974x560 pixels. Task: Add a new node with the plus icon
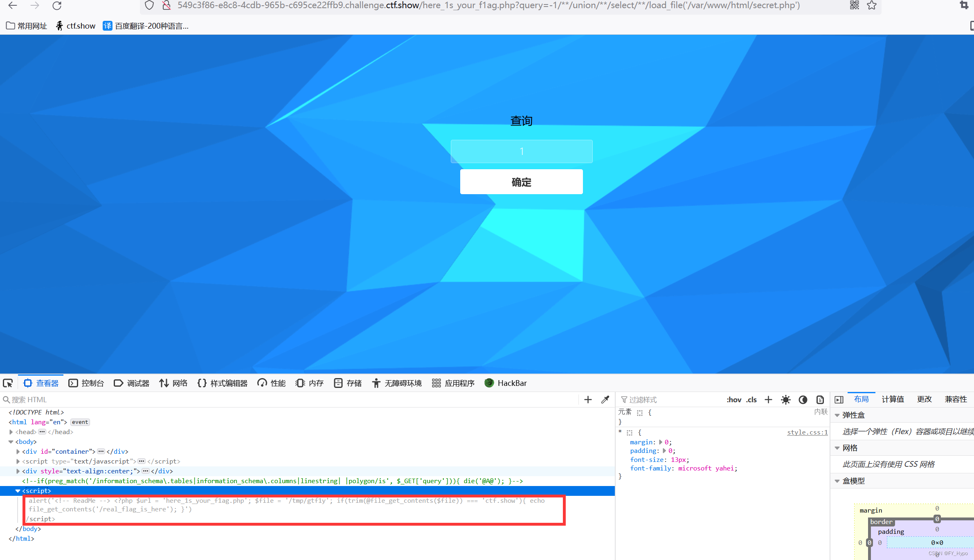[588, 400]
